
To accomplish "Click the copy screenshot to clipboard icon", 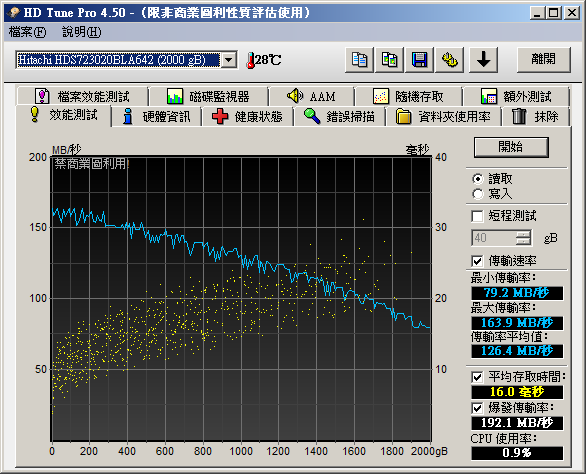I will 389,60.
